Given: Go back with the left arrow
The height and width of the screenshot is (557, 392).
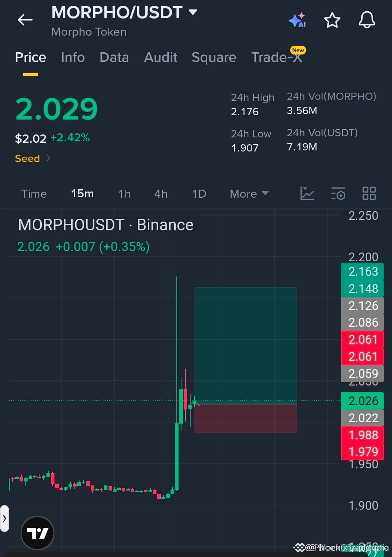Looking at the screenshot, I should (x=25, y=20).
